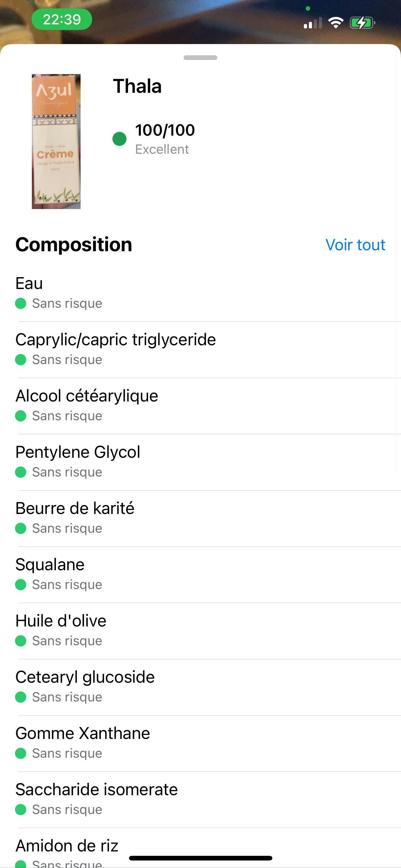Image resolution: width=401 pixels, height=868 pixels.
Task: Tap the Voir tout link
Action: click(355, 245)
